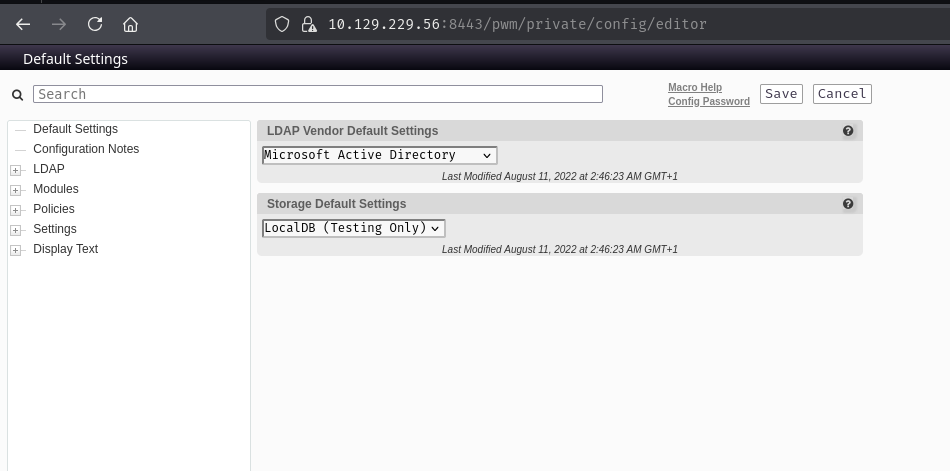Reload the page with the refresh icon
950x471 pixels.
coord(95,24)
